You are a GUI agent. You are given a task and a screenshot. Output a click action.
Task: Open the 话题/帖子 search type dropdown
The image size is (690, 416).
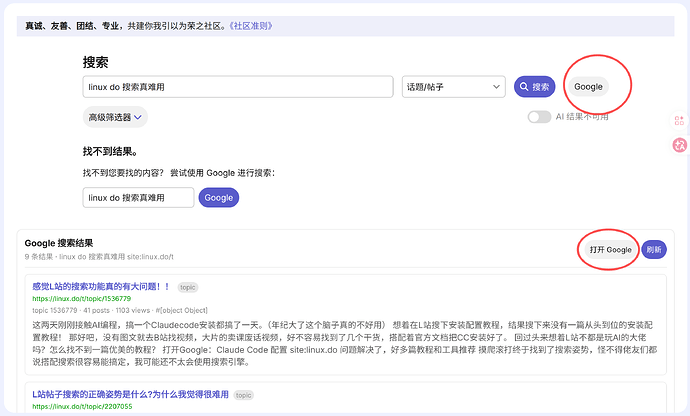coord(454,87)
